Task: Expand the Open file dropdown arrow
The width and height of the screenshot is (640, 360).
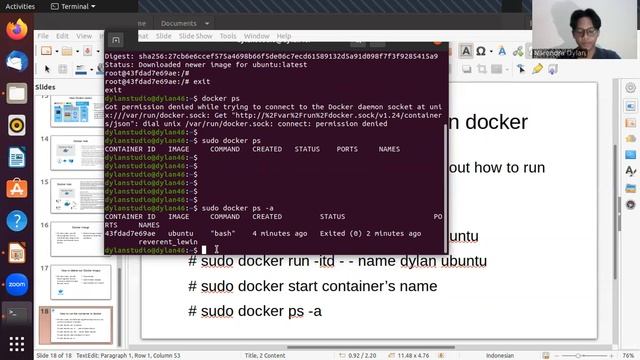Action: pos(77,51)
